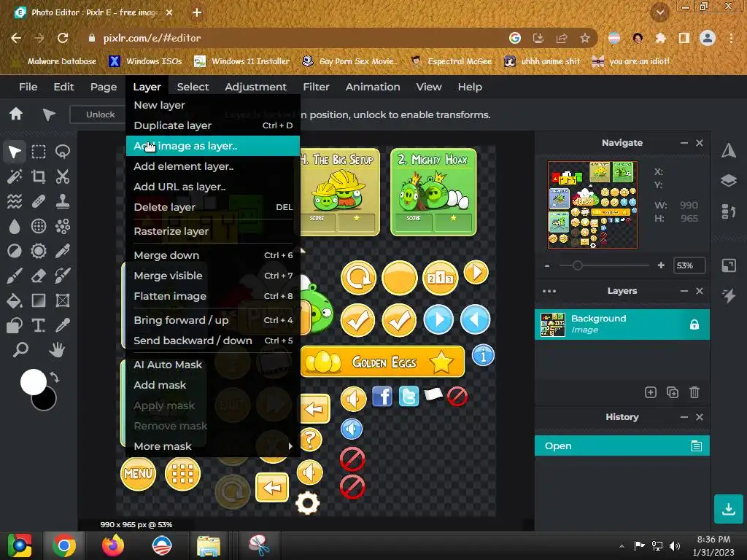747x560 pixels.
Task: Open the black background color swatch
Action: click(x=45, y=400)
